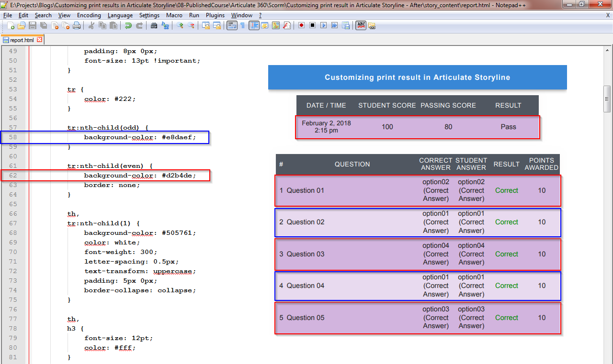
Task: Click the 'text-transform: uppercase;' line
Action: (140, 271)
